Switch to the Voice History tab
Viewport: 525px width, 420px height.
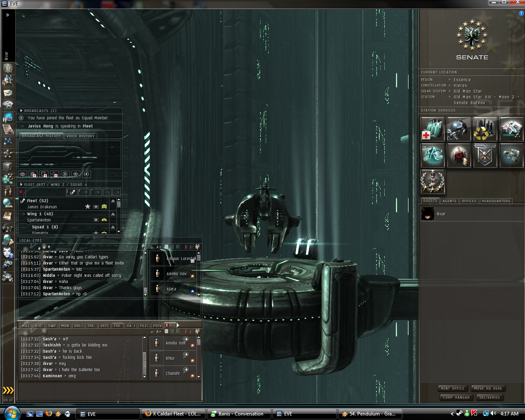tap(81, 136)
